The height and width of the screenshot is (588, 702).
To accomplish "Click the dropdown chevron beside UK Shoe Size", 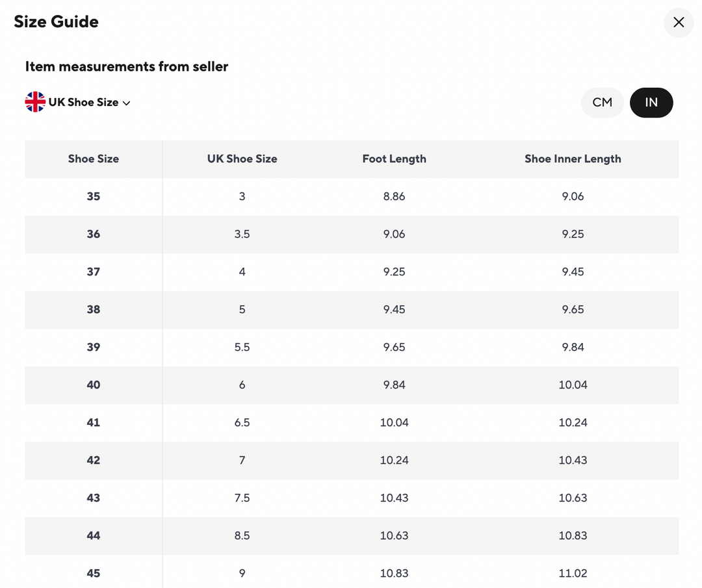I will (x=127, y=103).
